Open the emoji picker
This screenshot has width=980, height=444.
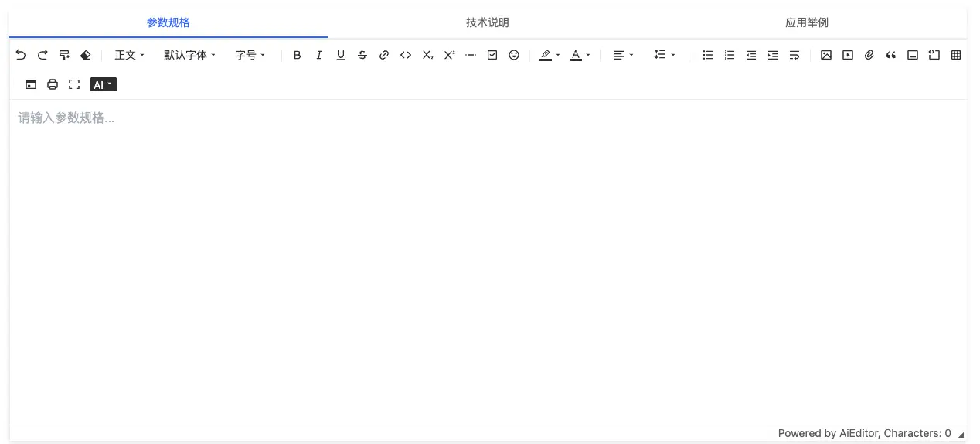point(514,55)
